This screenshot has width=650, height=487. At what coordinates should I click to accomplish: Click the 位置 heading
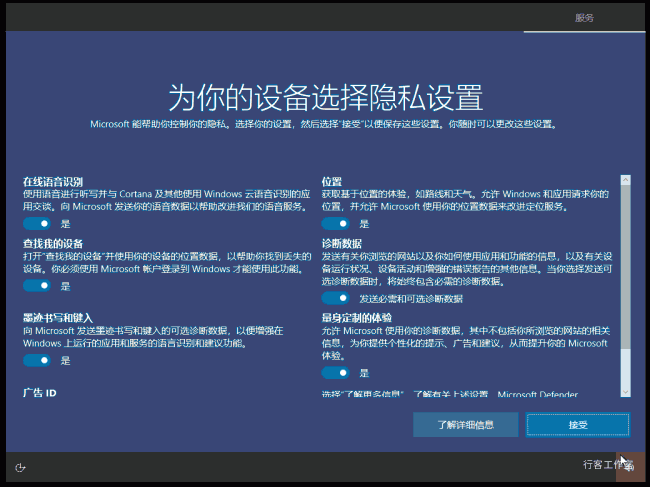(332, 182)
